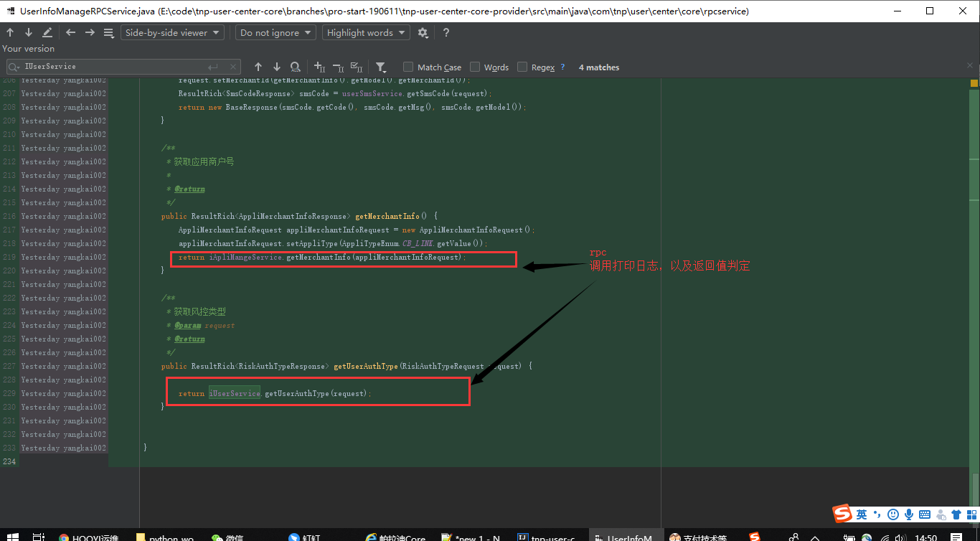Add selection for next occurrence icon
This screenshot has width=980, height=541.
click(x=320, y=67)
